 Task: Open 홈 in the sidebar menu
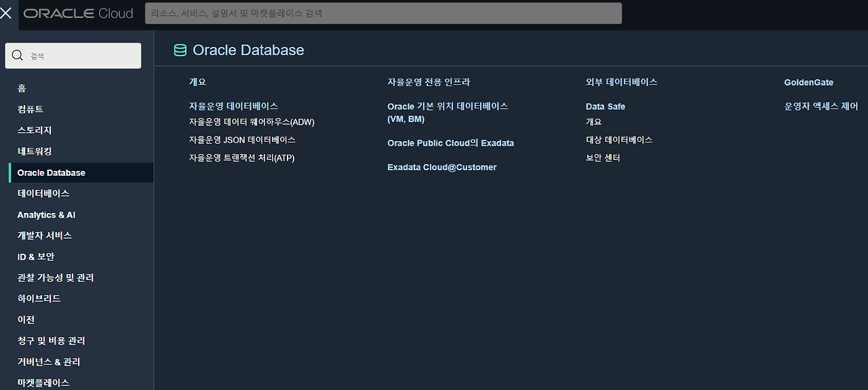22,88
